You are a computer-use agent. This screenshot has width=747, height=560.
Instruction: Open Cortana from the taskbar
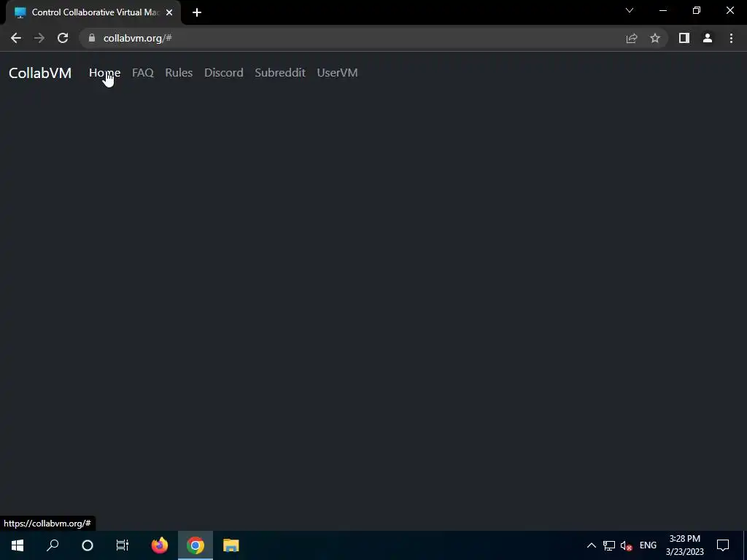[x=88, y=545]
